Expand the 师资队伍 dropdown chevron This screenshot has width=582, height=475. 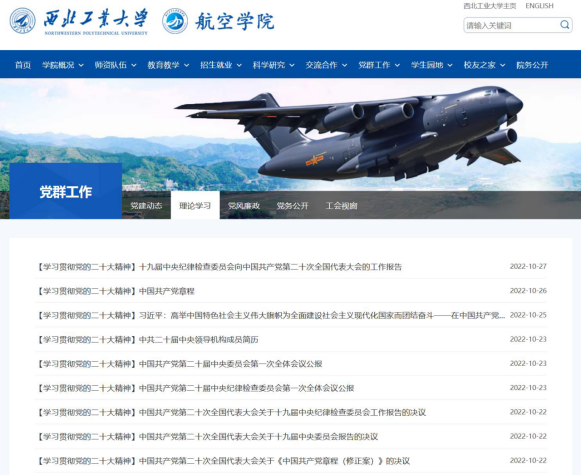(134, 65)
